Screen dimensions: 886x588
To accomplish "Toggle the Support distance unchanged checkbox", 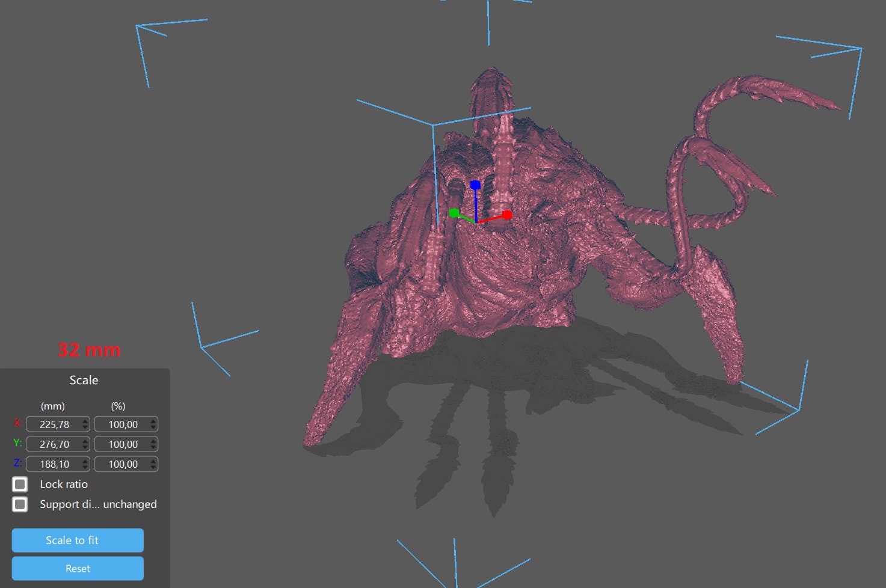I will (x=20, y=504).
